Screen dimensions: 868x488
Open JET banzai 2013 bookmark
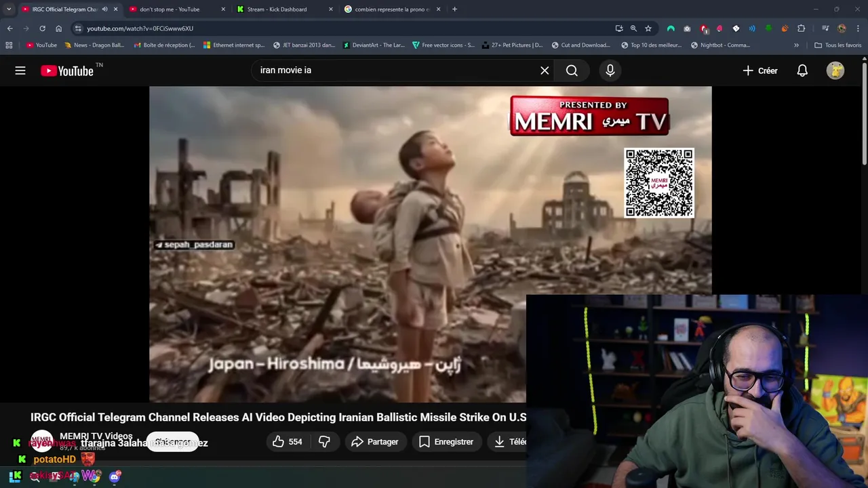304,45
